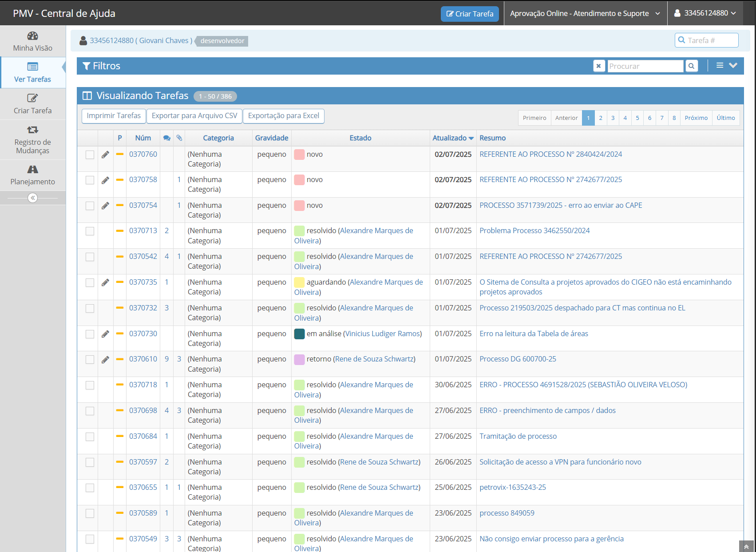This screenshot has width=756, height=552.
Task: Sort by Categoria column header
Action: point(218,138)
